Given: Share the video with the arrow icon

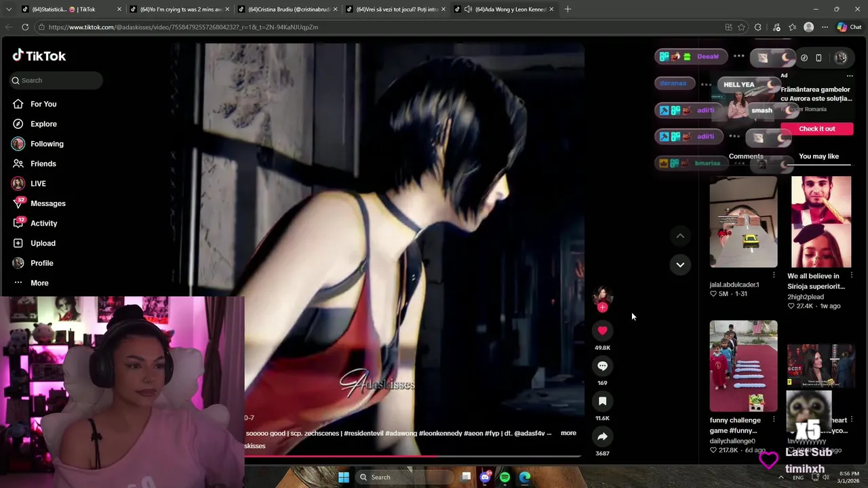Looking at the screenshot, I should [602, 436].
